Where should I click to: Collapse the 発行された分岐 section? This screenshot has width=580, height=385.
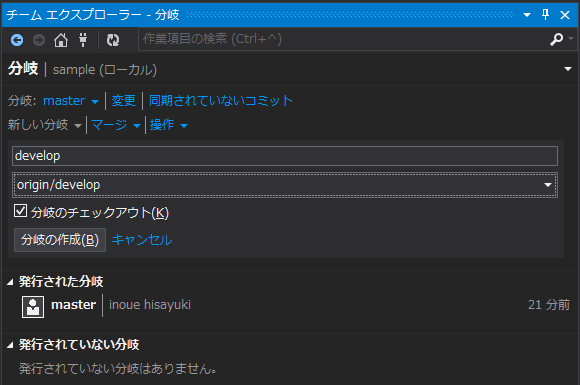[10, 283]
